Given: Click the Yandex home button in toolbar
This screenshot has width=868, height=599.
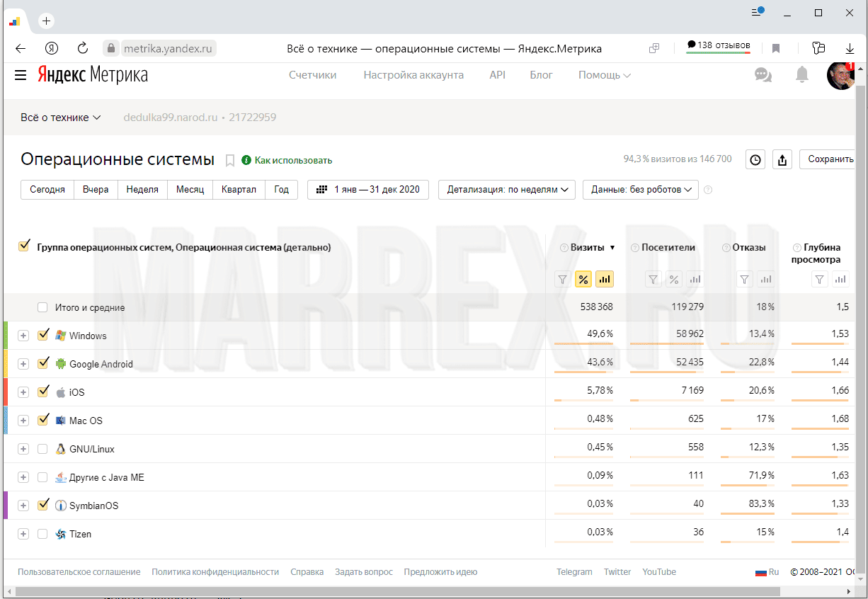Looking at the screenshot, I should point(52,48).
